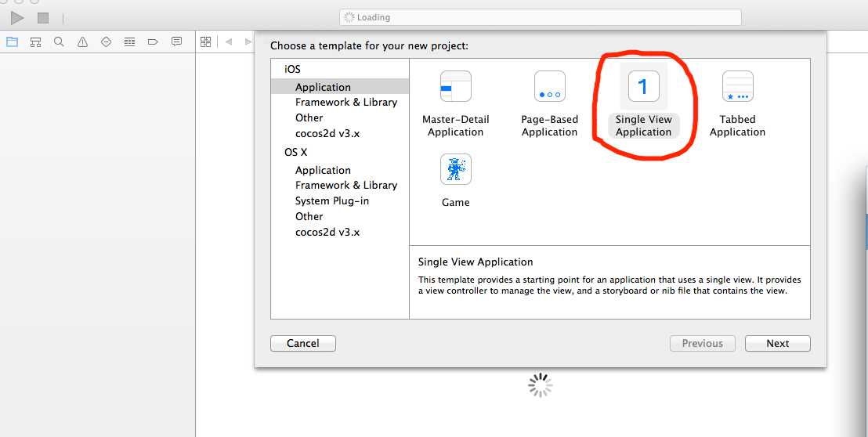
Task: Click the OS X section header
Action: click(295, 152)
